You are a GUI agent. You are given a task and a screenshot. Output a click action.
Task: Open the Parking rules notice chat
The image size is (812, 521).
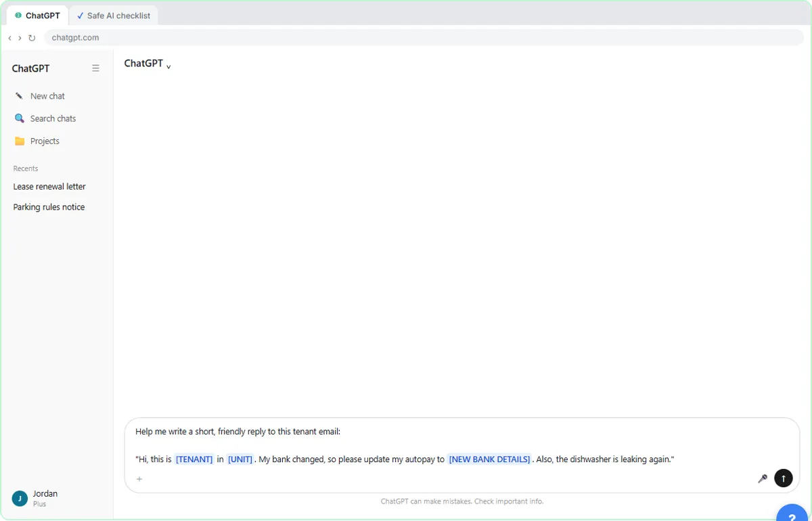(x=49, y=207)
